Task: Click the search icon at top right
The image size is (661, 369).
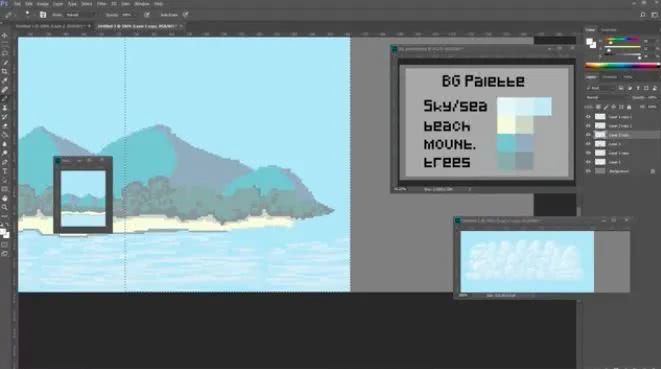Action: coord(642,15)
